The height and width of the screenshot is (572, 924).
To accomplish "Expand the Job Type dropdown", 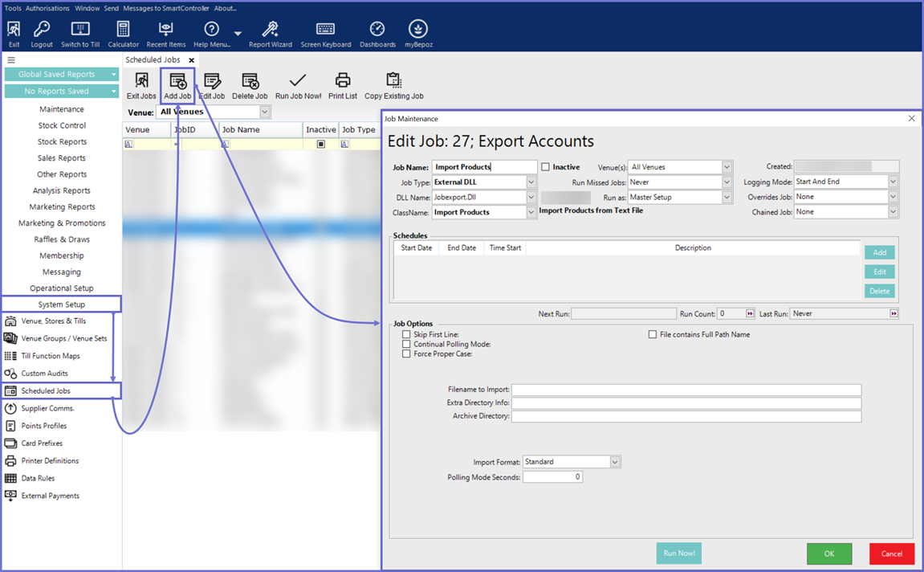I will point(531,182).
